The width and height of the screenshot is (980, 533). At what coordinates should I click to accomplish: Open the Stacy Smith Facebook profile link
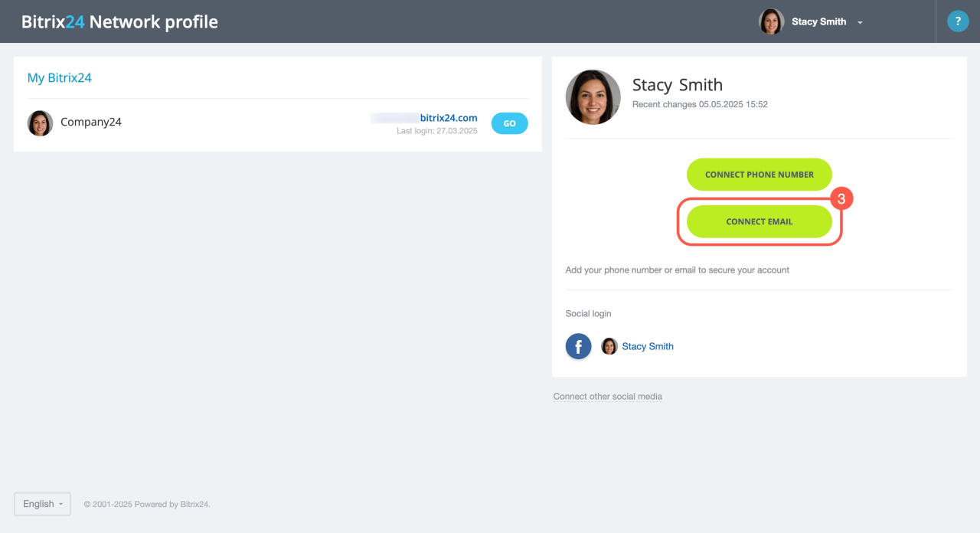click(648, 346)
